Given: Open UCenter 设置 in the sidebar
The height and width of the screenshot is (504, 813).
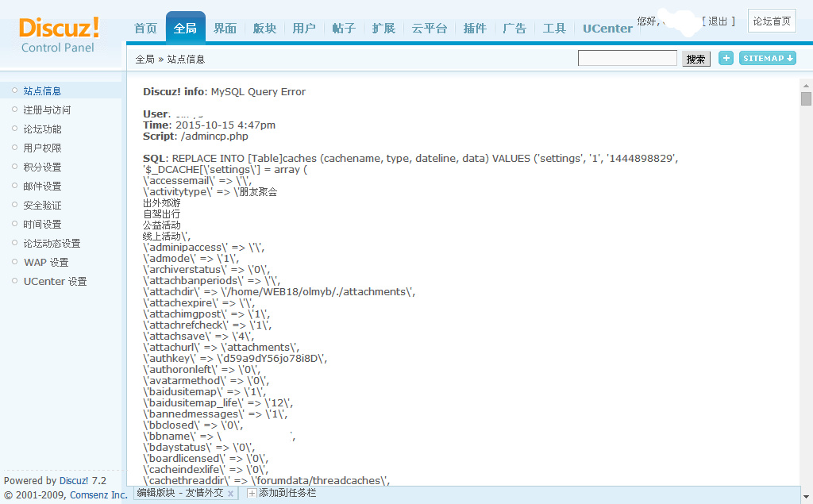Looking at the screenshot, I should coord(56,281).
